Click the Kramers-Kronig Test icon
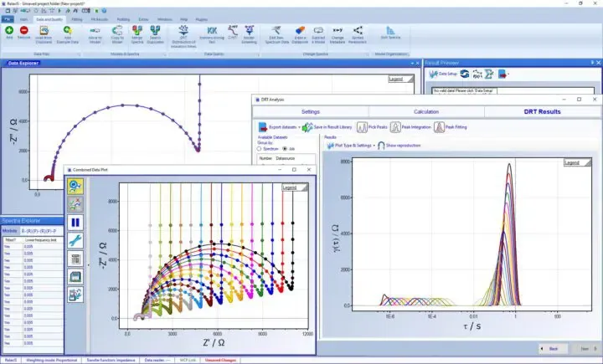The width and height of the screenshot is (603, 364). [x=209, y=33]
